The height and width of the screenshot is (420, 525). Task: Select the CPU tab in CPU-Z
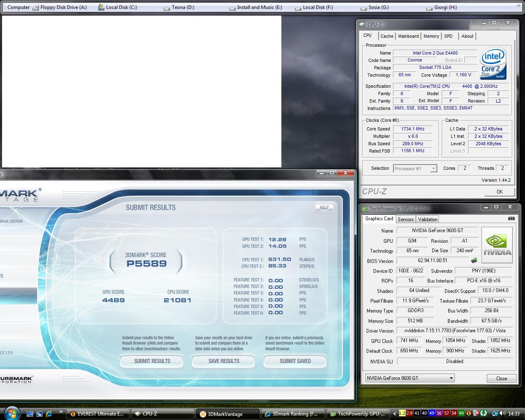[x=368, y=36]
